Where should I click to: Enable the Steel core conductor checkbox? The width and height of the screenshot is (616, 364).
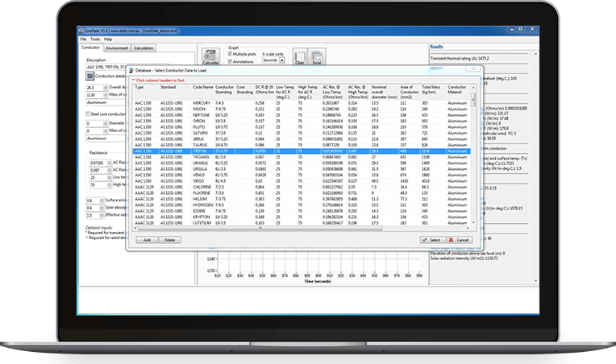pyautogui.click(x=88, y=114)
